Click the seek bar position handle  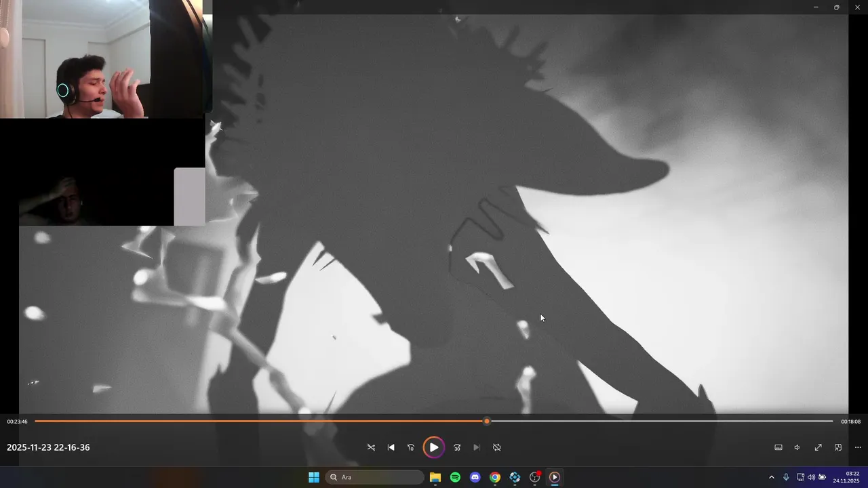486,422
